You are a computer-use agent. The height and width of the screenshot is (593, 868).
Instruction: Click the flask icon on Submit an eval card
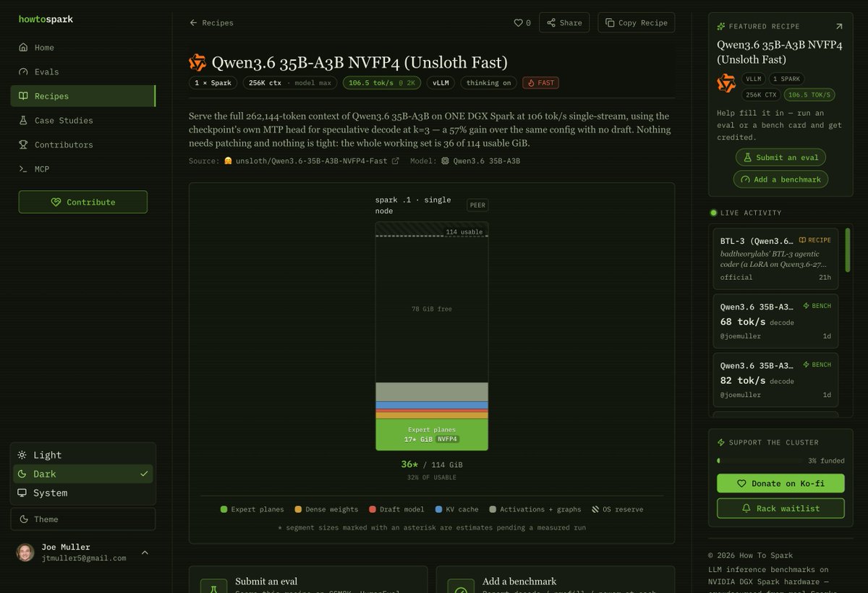[x=213, y=586]
